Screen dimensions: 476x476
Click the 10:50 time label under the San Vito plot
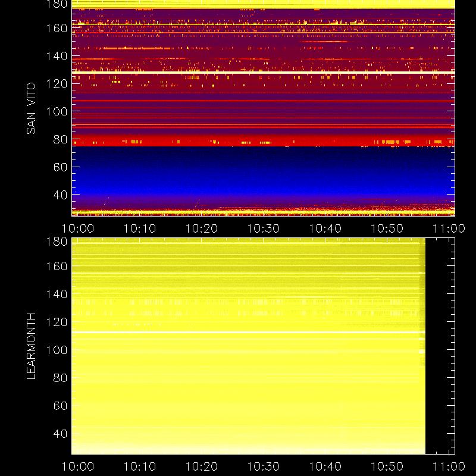pyautogui.click(x=387, y=228)
